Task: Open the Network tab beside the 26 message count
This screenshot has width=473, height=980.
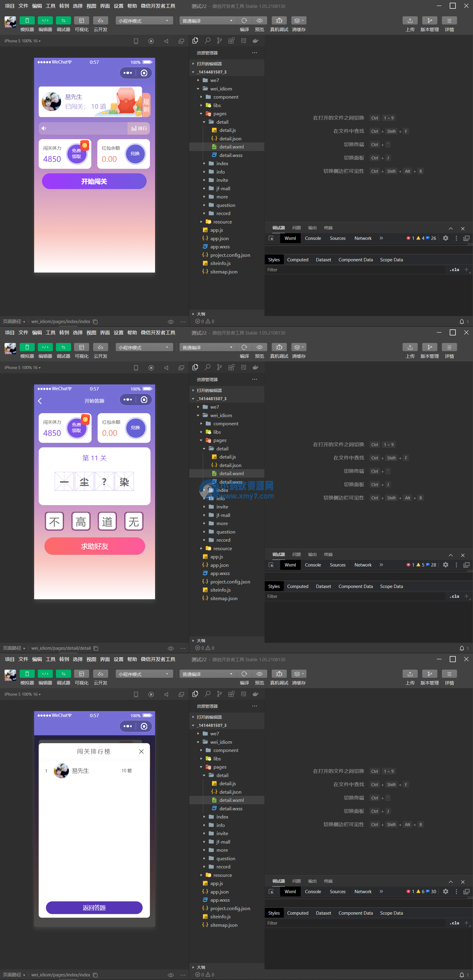Action: [x=362, y=238]
